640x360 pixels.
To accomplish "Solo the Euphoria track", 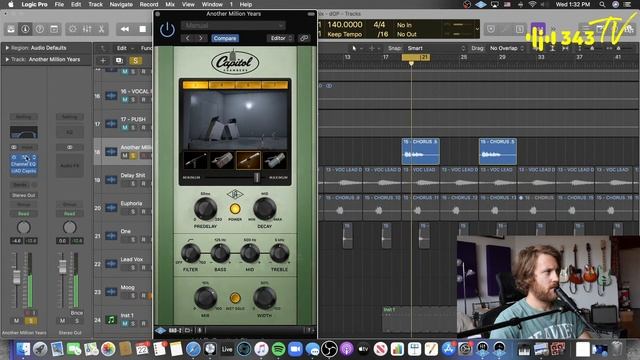I will 133,211.
